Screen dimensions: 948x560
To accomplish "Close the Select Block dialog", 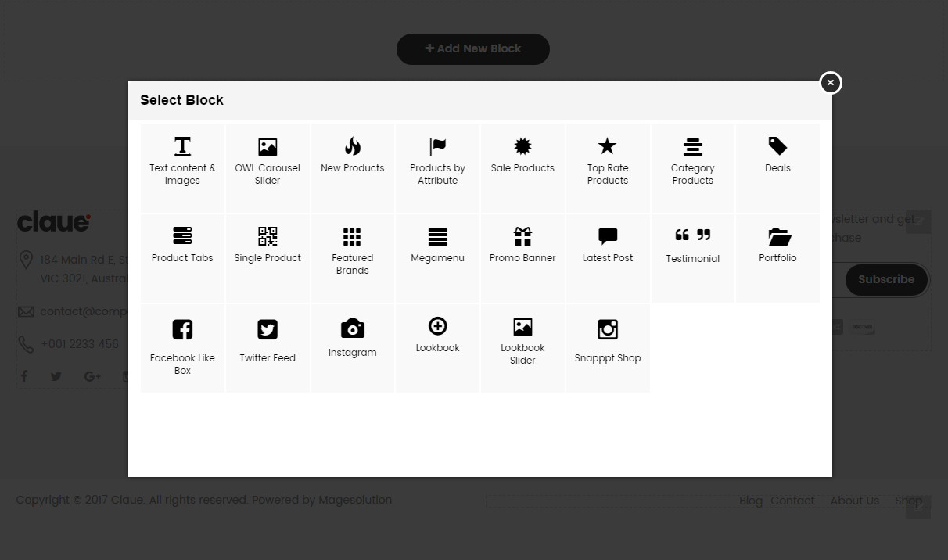I will [831, 83].
